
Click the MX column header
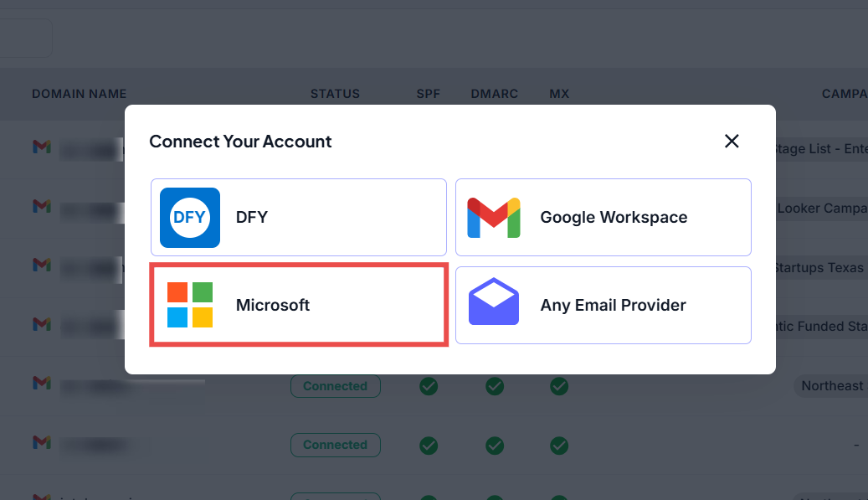coord(559,94)
